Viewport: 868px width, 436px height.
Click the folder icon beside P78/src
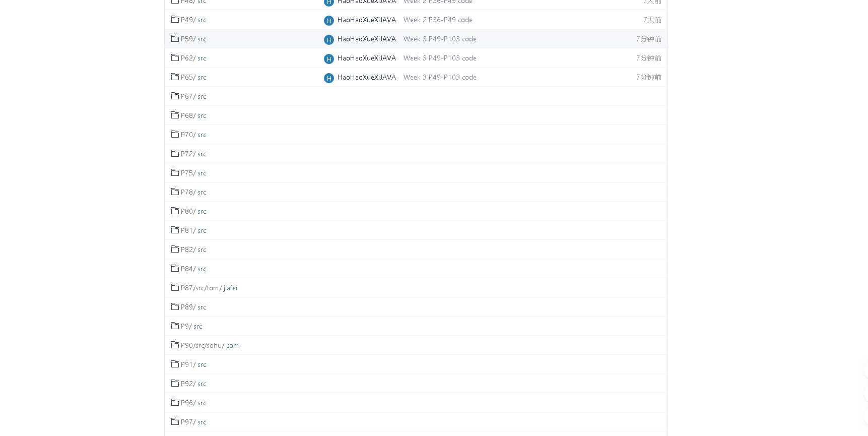[175, 192]
